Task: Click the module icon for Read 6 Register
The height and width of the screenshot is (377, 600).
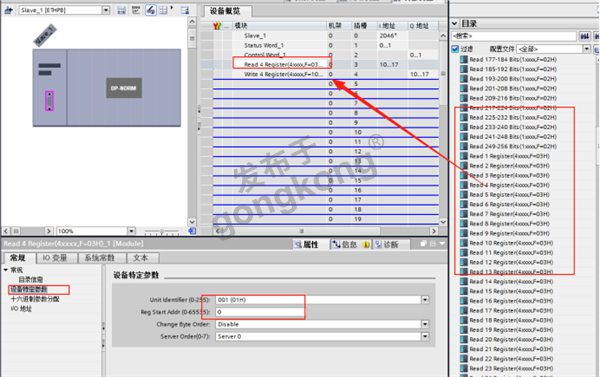Action: click(x=464, y=204)
